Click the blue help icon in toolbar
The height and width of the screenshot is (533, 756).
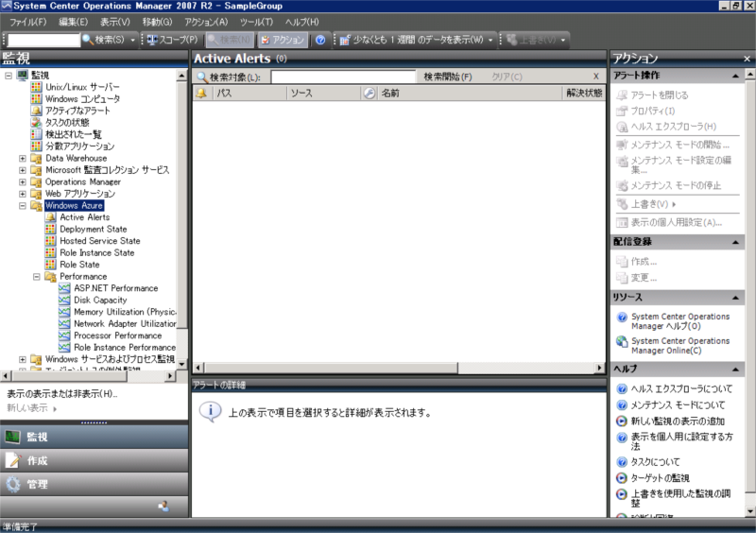tap(320, 40)
